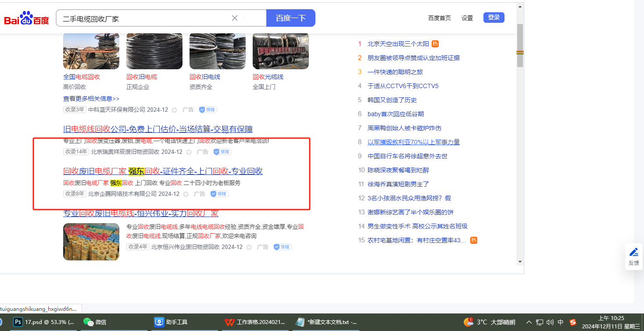
Task: Click the 热 badge beside 农村宅基地闲置
Action: (474, 240)
